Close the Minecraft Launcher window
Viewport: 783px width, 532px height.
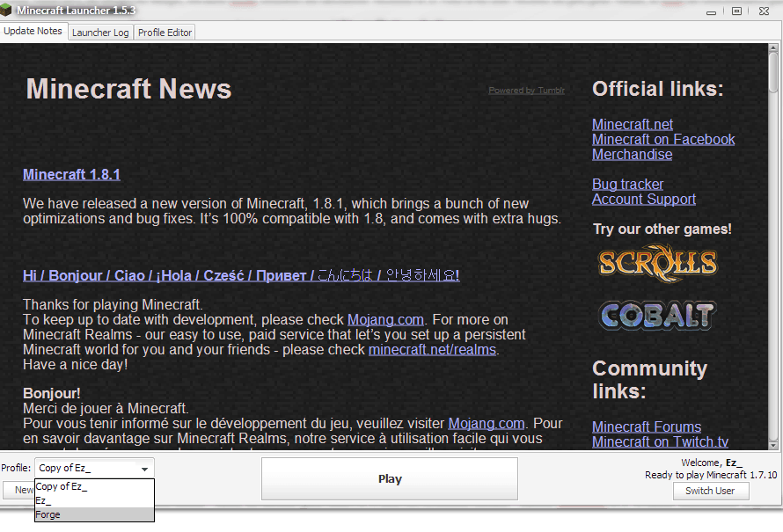pos(764,11)
